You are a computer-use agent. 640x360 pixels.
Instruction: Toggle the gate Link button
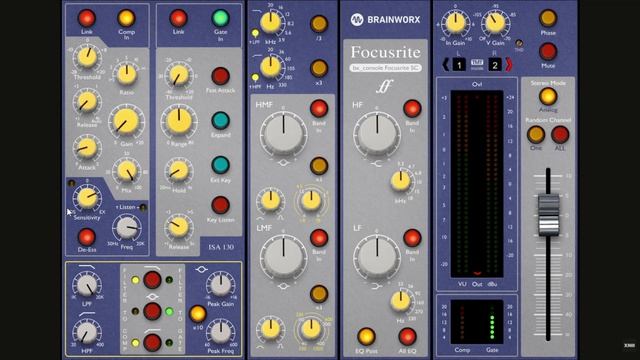tap(178, 18)
